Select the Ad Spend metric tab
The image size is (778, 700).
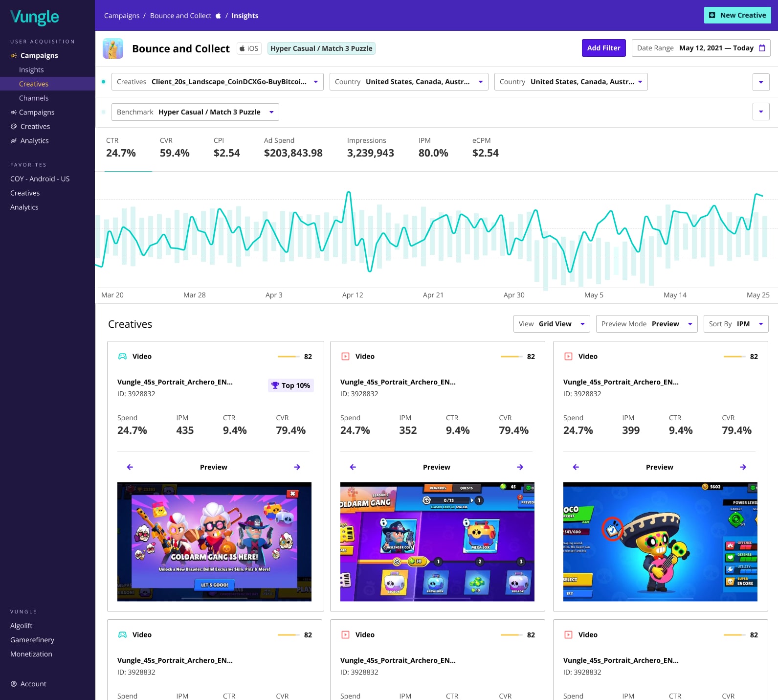pos(293,147)
